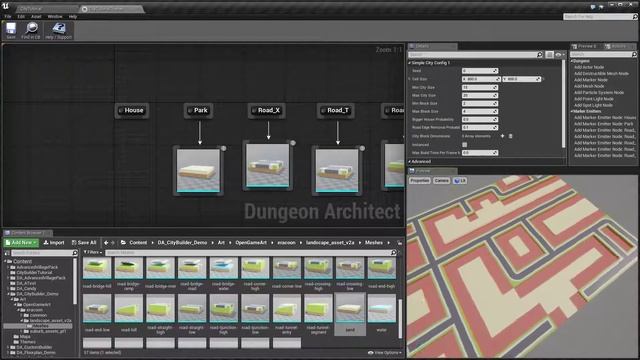640x360 pixels.
Task: Click the Find in CB toolbar icon
Action: point(31,29)
